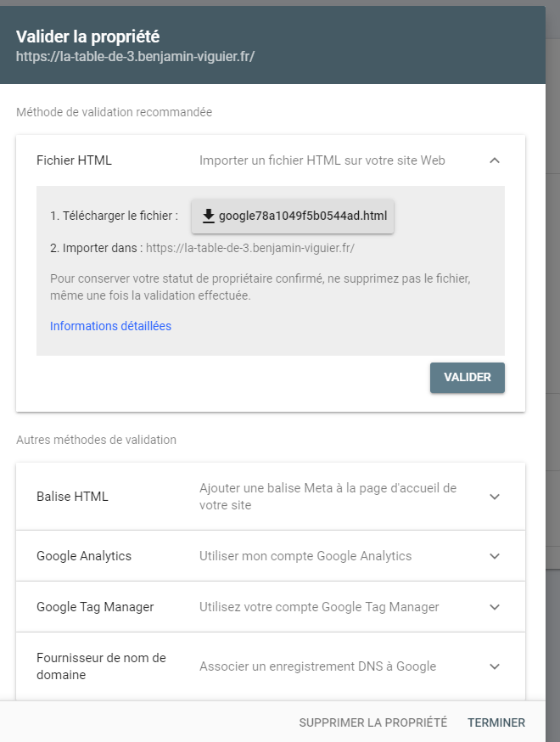Click TERMINER to close the dialog
Image resolution: width=560 pixels, height=742 pixels.
496,722
